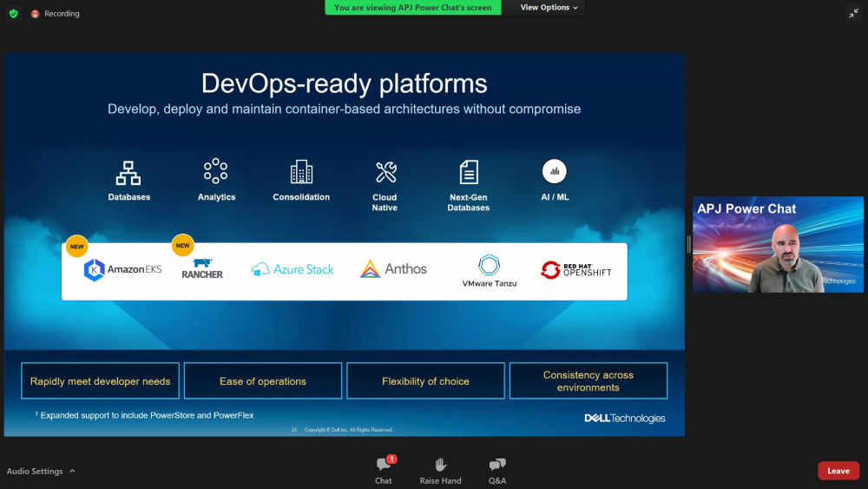Click the Red Hat OpenShift logo
Viewport: 868px width, 489px height.
click(x=575, y=270)
